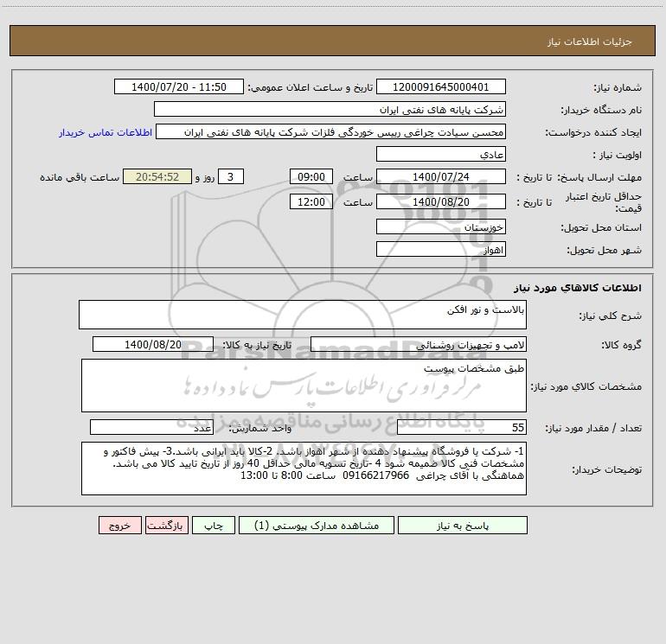Screen dimensions: 666x644
Task: Click response deadline date 1400/07/24
Action: coord(441,176)
